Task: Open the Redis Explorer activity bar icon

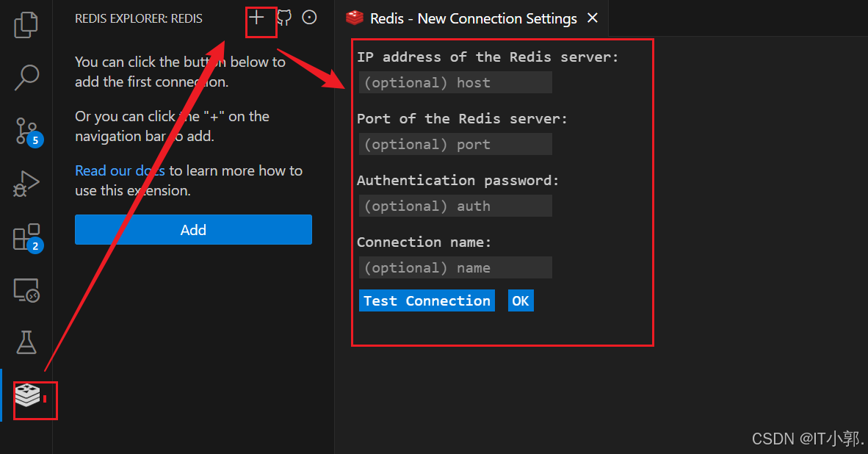Action: pos(27,395)
